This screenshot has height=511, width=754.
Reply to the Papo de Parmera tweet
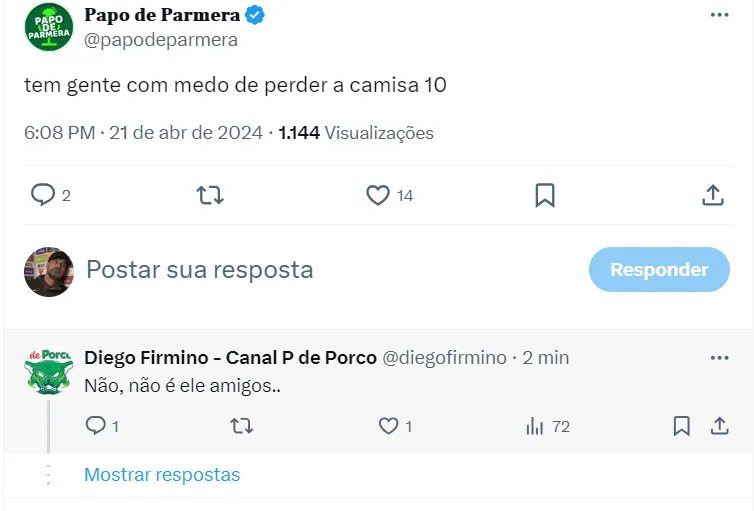[43, 195]
